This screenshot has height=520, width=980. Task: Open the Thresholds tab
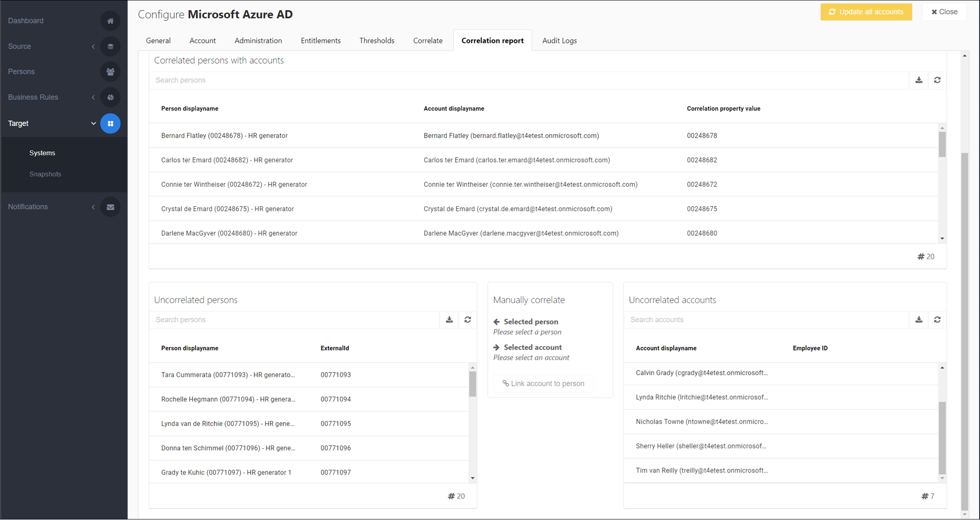click(377, 41)
